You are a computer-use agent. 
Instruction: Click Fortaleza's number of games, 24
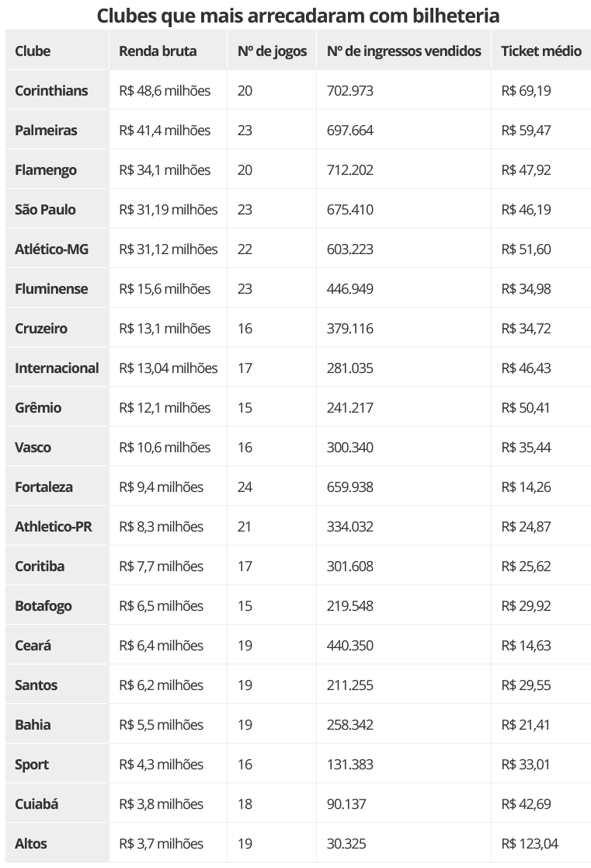245,487
